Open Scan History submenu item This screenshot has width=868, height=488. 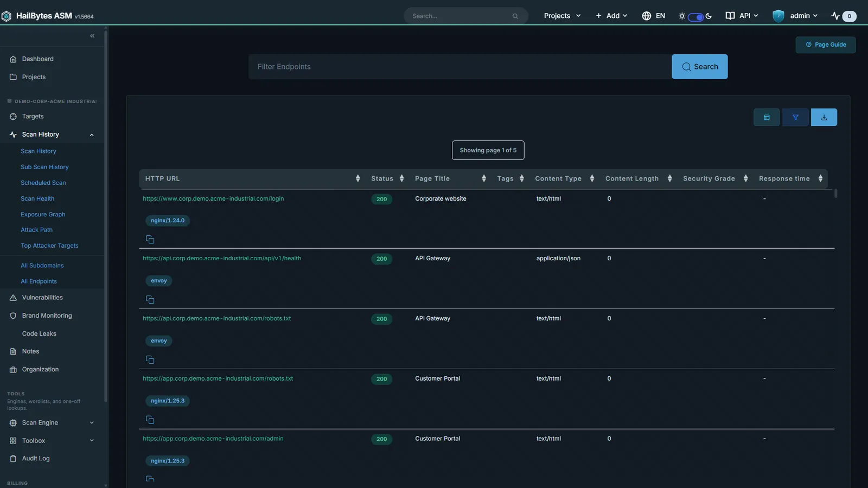[39, 151]
